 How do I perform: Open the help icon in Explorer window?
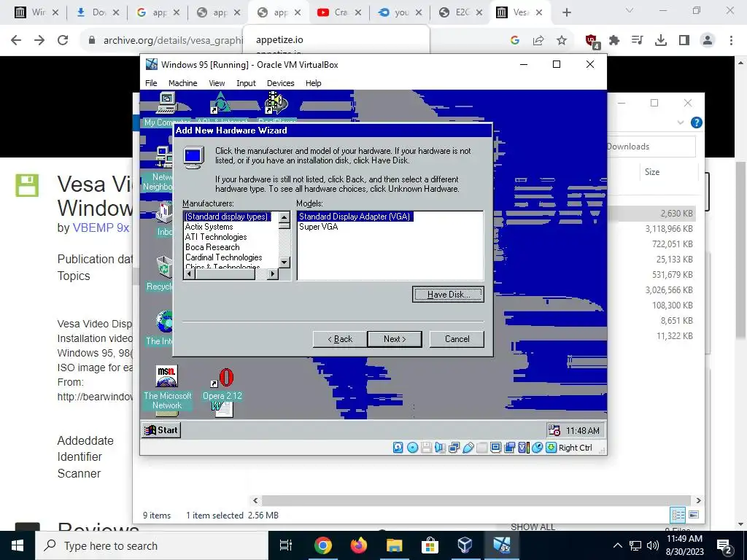pos(696,122)
